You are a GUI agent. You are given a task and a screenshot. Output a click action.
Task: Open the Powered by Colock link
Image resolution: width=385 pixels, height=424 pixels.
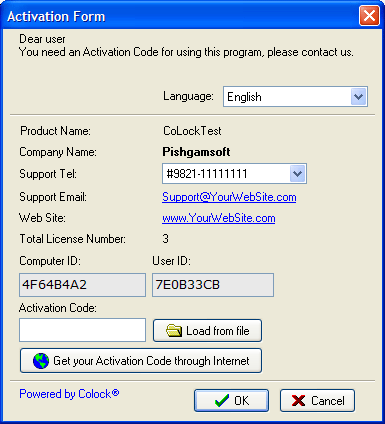69,394
